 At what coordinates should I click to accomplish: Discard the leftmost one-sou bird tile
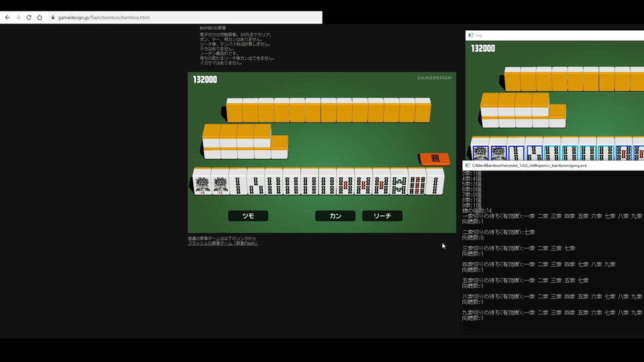pos(202,182)
